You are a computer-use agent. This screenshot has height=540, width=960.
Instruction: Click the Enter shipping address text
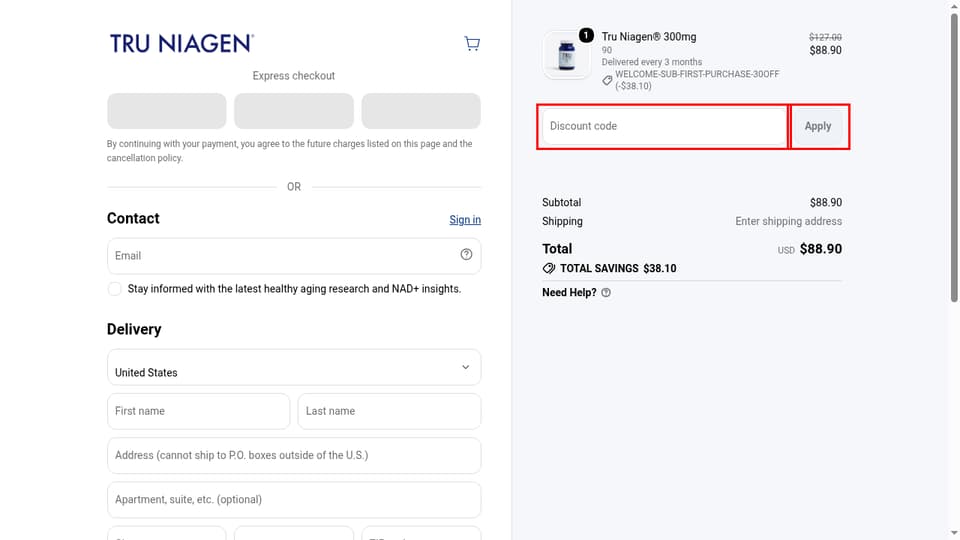point(789,222)
